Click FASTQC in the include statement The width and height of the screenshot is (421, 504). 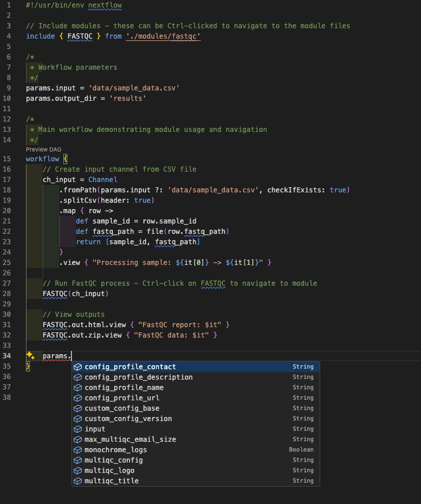pos(80,36)
